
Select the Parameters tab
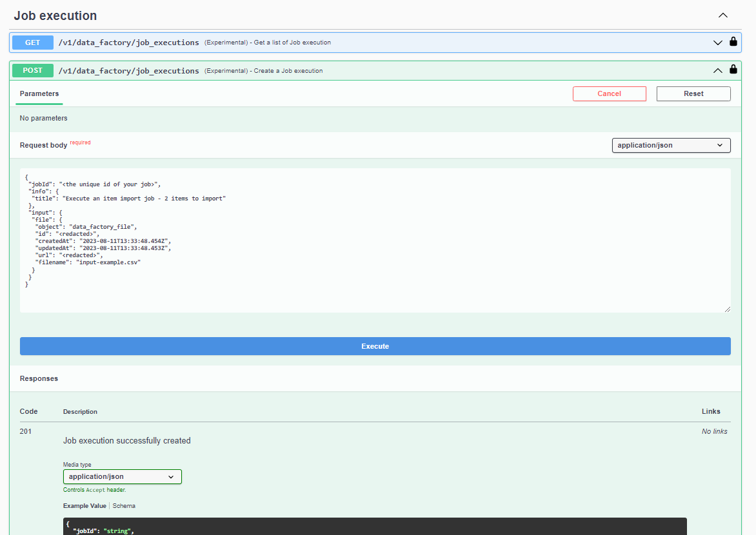(39, 94)
